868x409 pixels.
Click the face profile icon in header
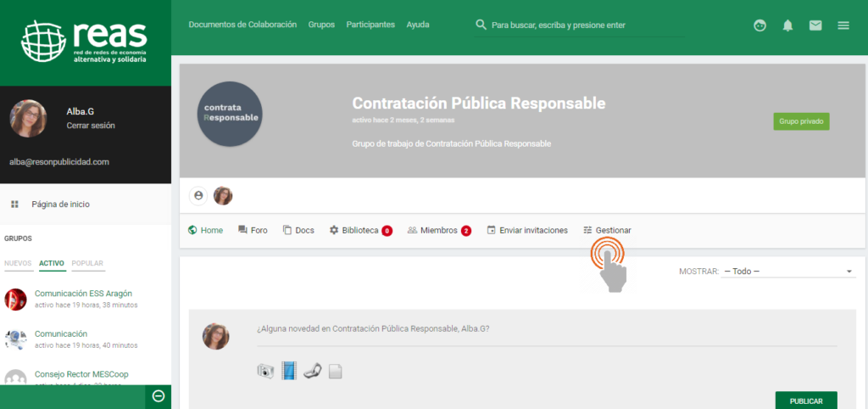[759, 25]
